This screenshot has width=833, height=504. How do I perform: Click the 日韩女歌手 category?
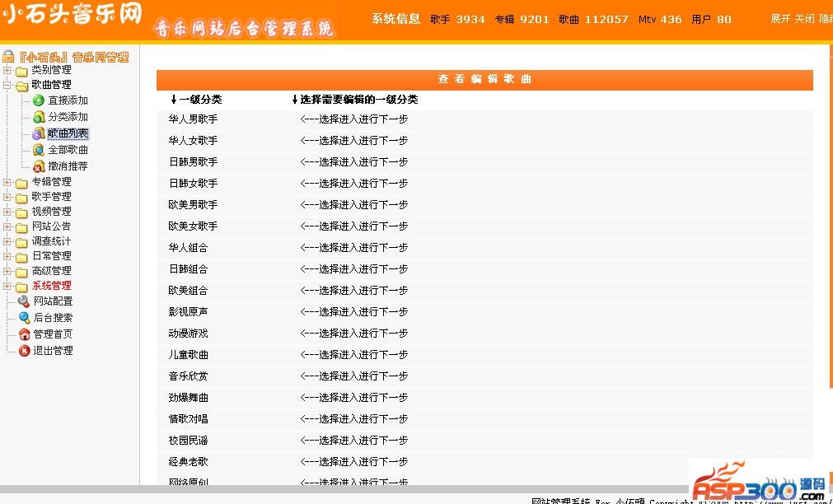(193, 183)
